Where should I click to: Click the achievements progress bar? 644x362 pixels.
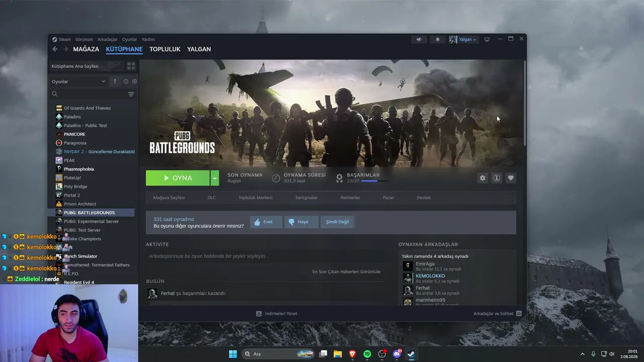coord(374,181)
